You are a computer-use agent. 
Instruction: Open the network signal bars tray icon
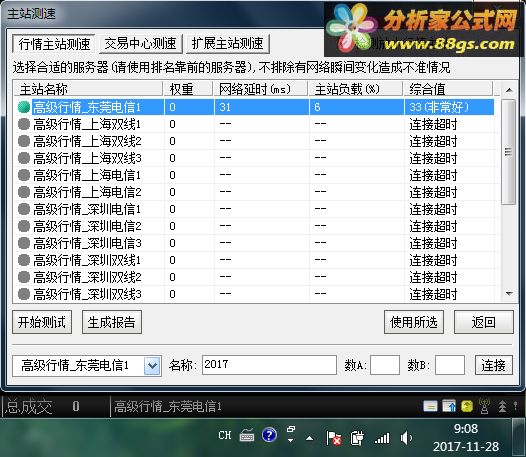point(382,438)
